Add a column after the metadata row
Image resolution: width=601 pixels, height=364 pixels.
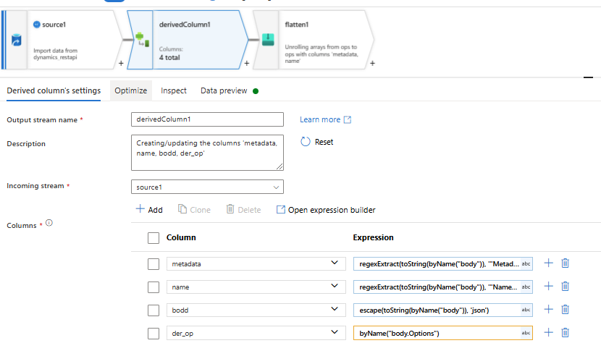(548, 263)
